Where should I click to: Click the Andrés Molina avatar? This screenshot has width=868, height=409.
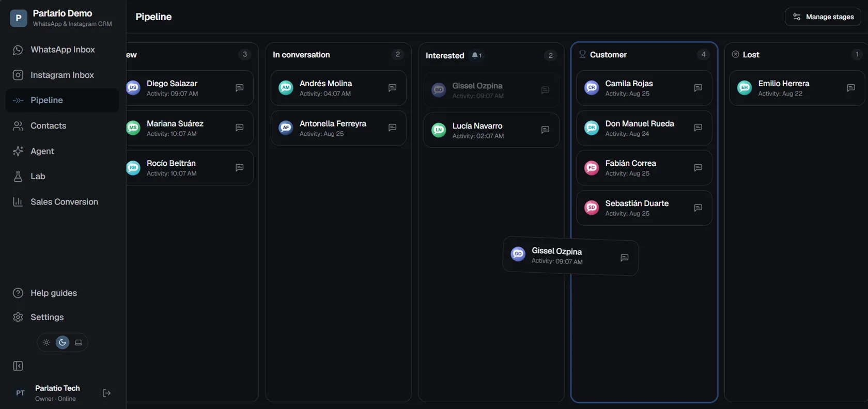coord(286,88)
